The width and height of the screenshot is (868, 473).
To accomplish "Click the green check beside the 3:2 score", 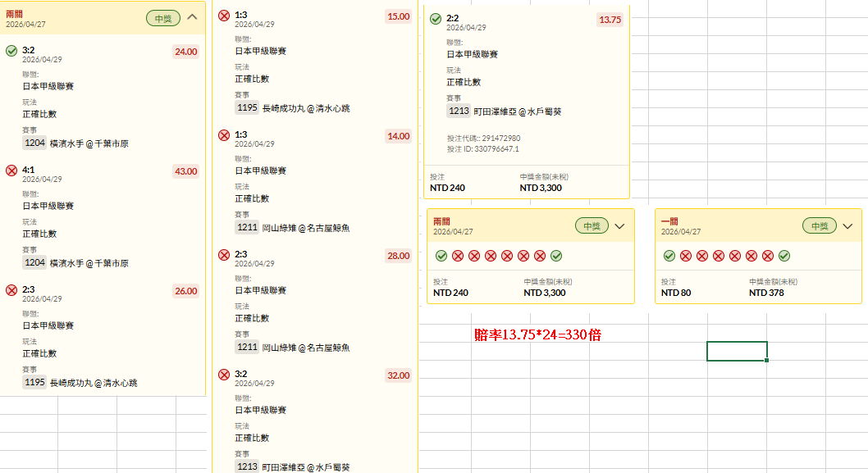I will point(11,51).
